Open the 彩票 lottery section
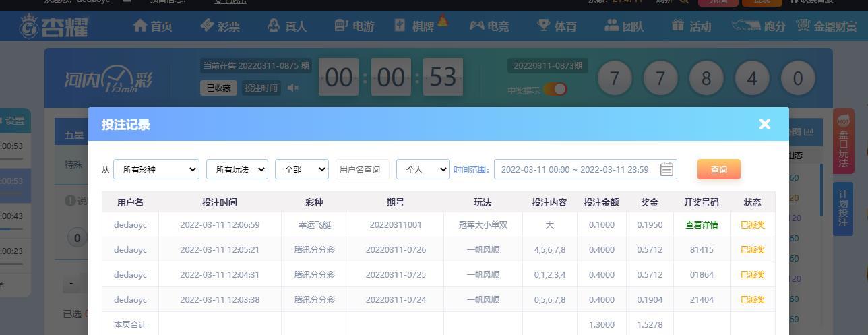Image resolution: width=868 pixels, height=335 pixels. (x=220, y=26)
